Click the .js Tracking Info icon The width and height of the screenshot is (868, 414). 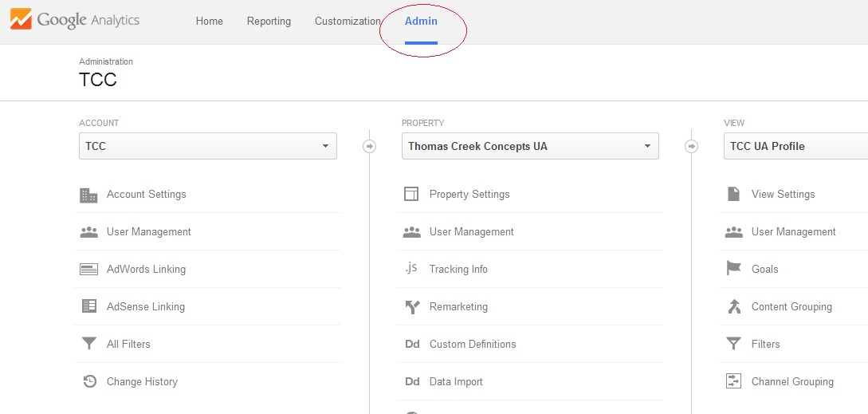410,269
